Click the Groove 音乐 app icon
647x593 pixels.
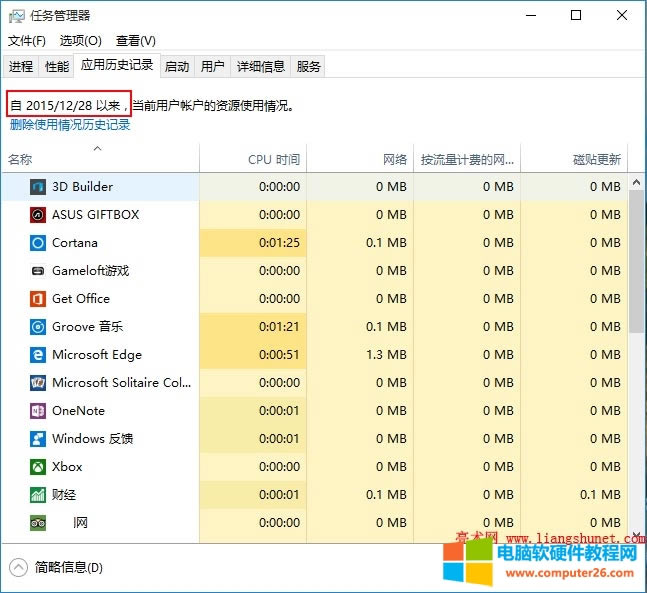coord(38,327)
